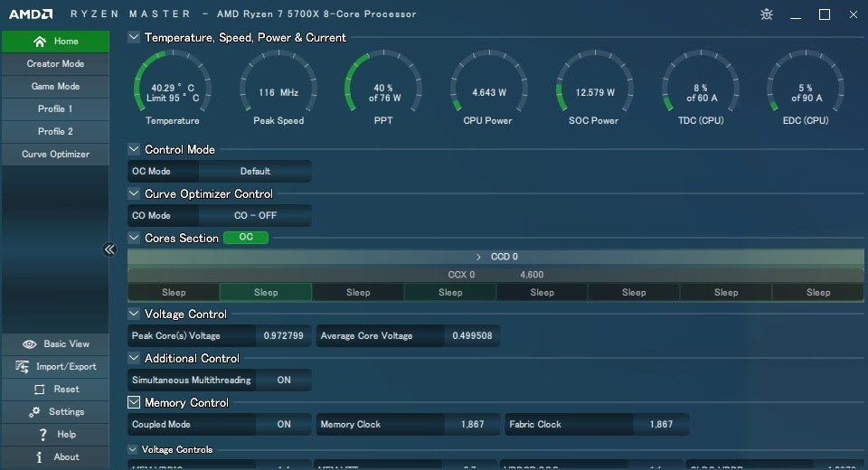The image size is (868, 470).
Task: Open the Home view in sidebar
Action: click(55, 42)
